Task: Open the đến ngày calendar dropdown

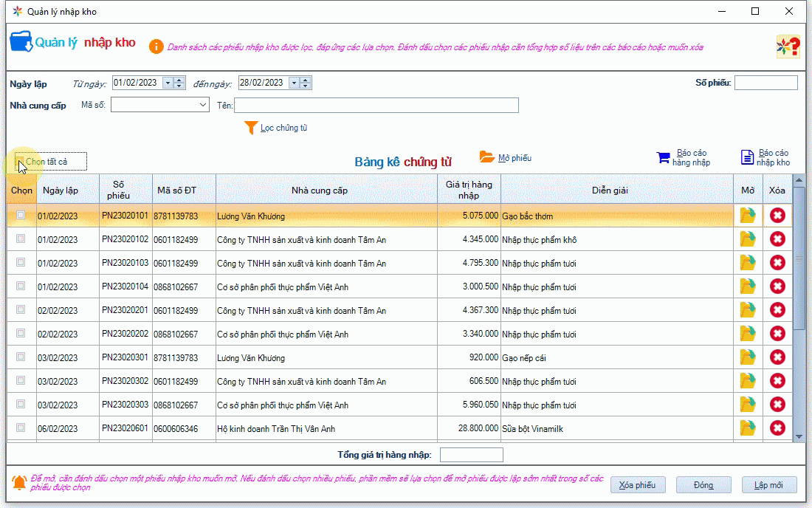Action: (x=294, y=83)
